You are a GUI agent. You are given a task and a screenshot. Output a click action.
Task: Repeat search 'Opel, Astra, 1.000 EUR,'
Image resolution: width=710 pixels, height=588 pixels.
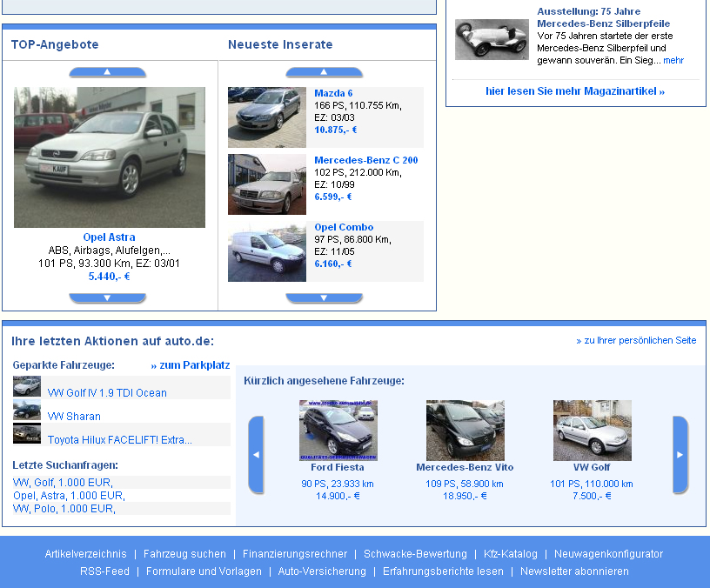69,496
